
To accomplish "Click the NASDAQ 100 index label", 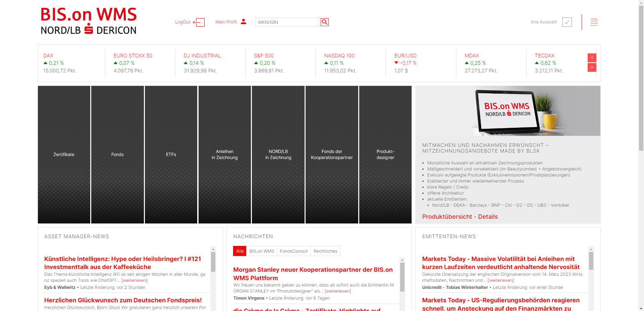I will click(x=339, y=56).
